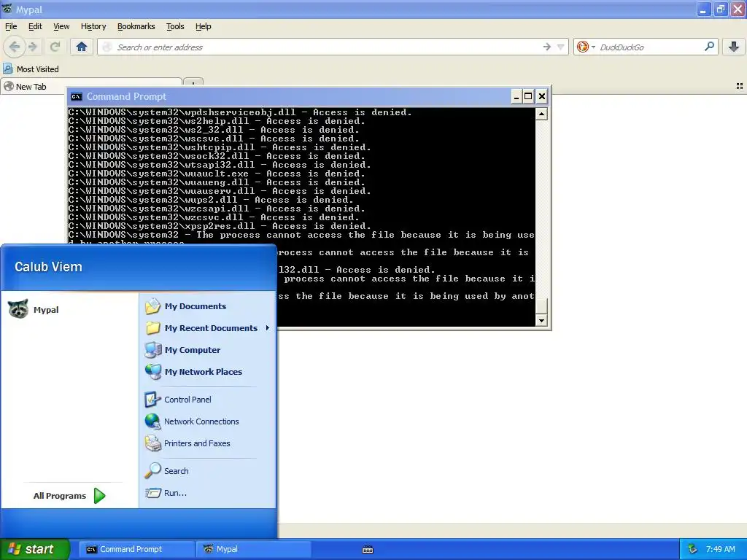Click the 7:49 AM clock

[x=720, y=549]
